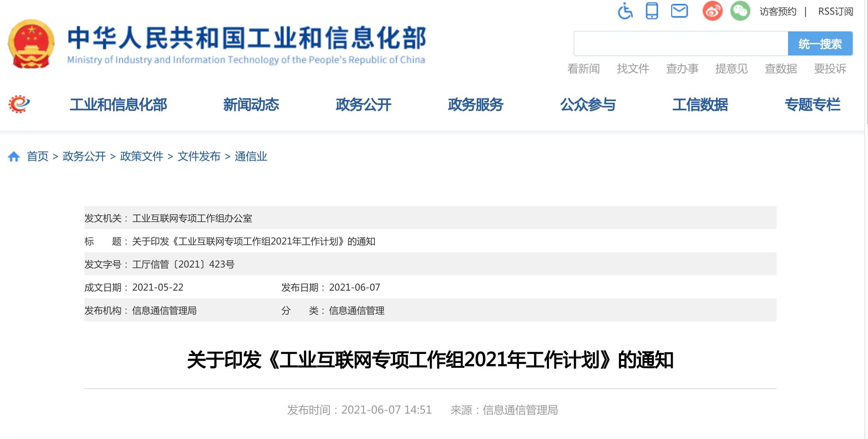
Task: Click the national emblem logo
Action: 31,44
